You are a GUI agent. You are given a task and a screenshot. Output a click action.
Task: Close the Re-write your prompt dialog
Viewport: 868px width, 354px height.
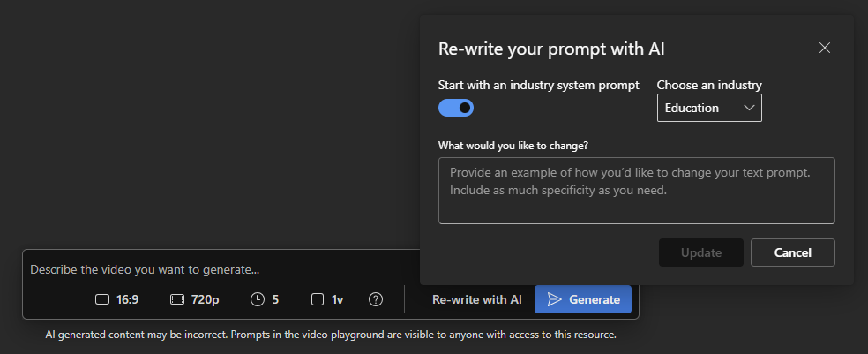tap(825, 48)
